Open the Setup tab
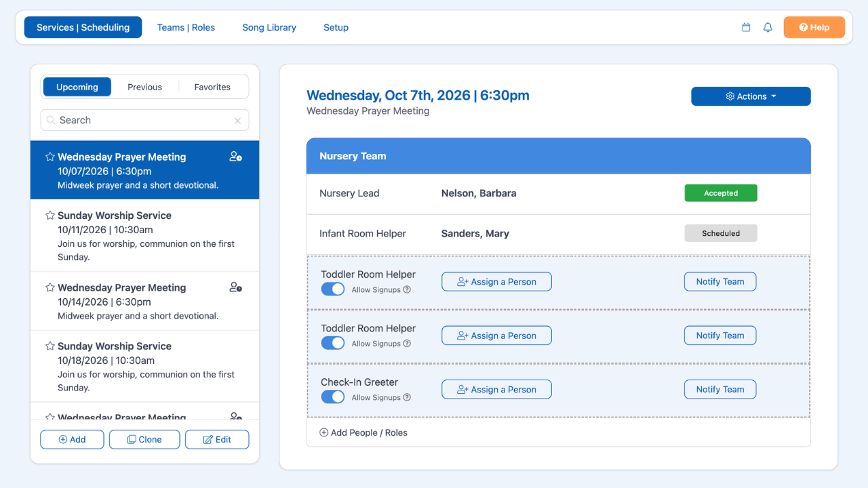The height and width of the screenshot is (488, 868). (336, 28)
